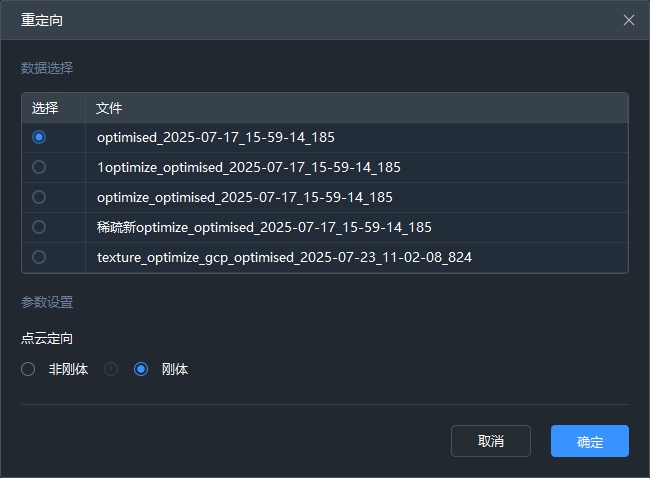Viewport: 650px width, 478px height.
Task: Click the 选择 column header
Action: pyautogui.click(x=45, y=108)
